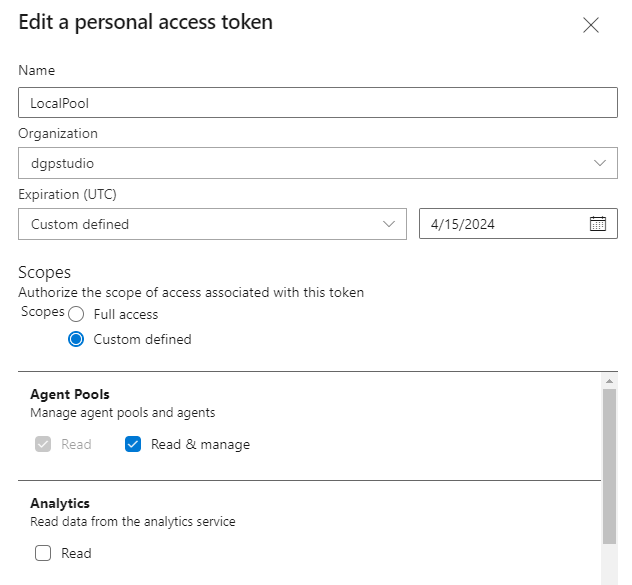Select the Full access radio button
Screen dimensions: 632x585
click(76, 314)
